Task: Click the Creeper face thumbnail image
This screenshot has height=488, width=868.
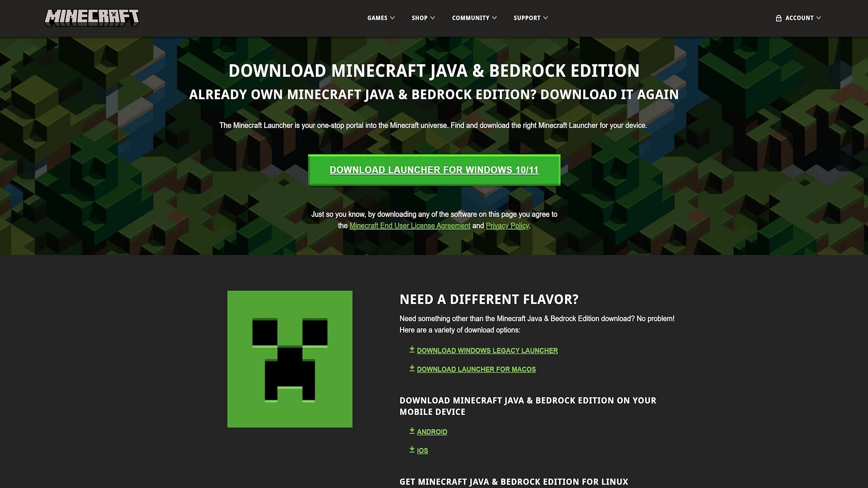Action: (289, 358)
